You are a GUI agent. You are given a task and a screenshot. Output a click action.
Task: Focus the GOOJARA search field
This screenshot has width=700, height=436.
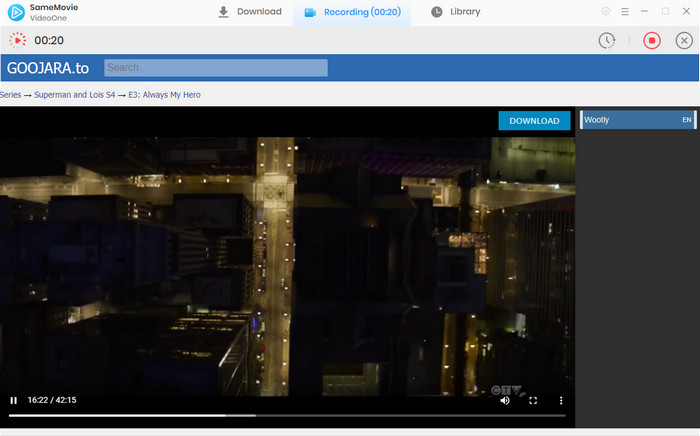tap(216, 67)
